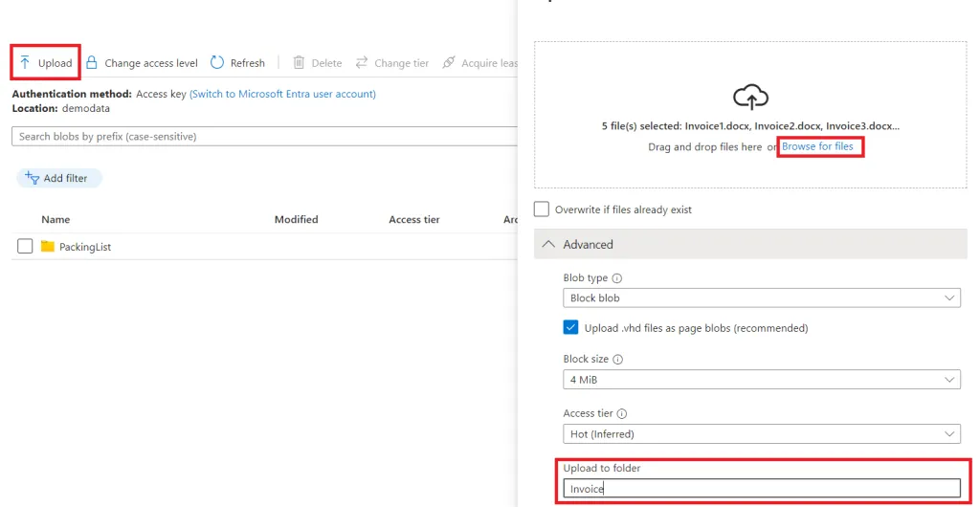
Task: Click the Access tier info icon
Action: tap(622, 413)
